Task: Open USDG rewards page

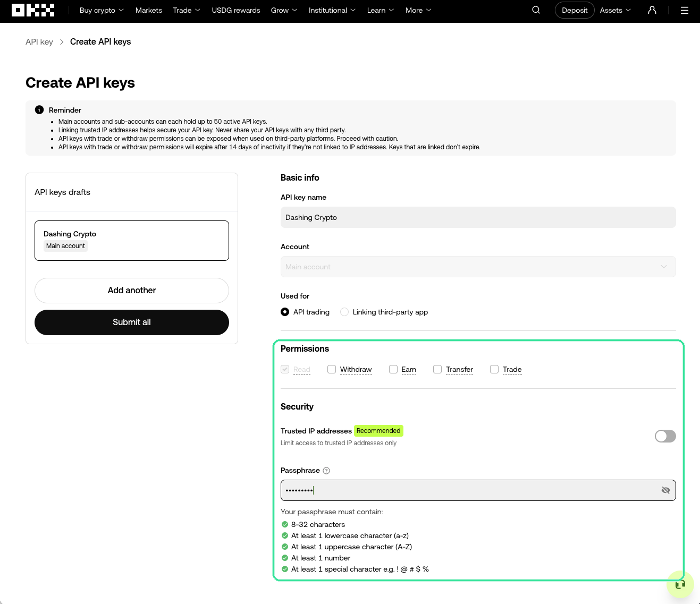Action: [236, 10]
